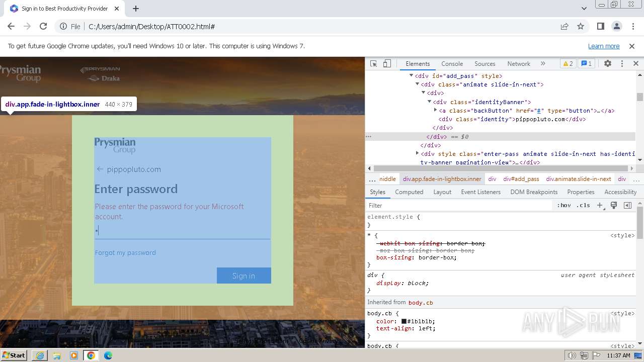Expand the backButton anchor node

click(x=435, y=110)
